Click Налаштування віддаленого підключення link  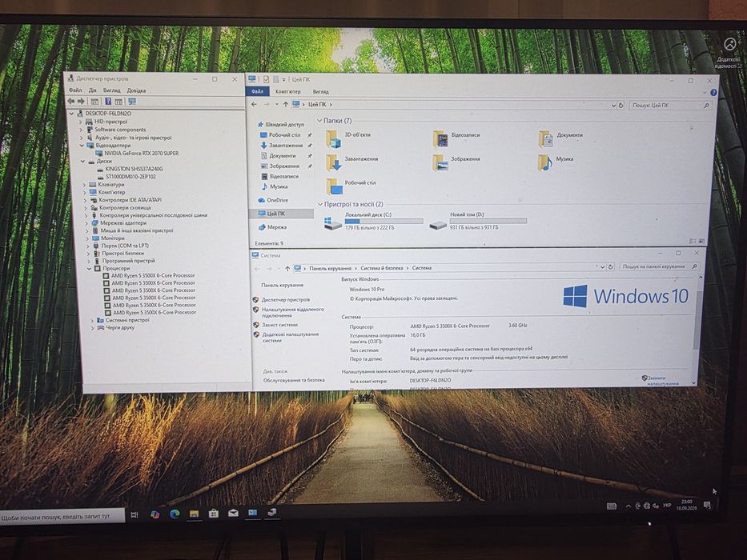pyautogui.click(x=292, y=312)
